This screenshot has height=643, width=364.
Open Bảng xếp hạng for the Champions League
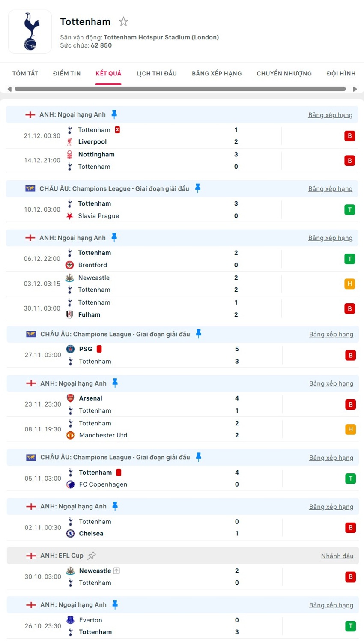click(x=331, y=188)
